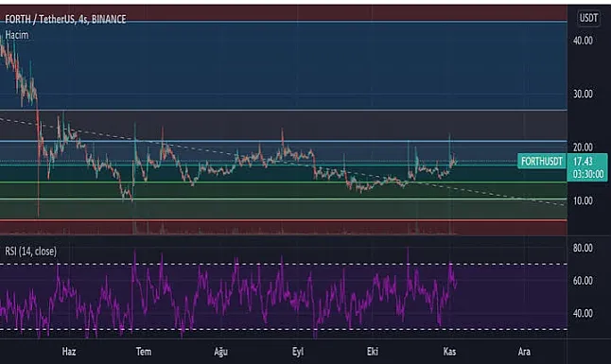Click the 17.43 current price tag

coord(583,161)
